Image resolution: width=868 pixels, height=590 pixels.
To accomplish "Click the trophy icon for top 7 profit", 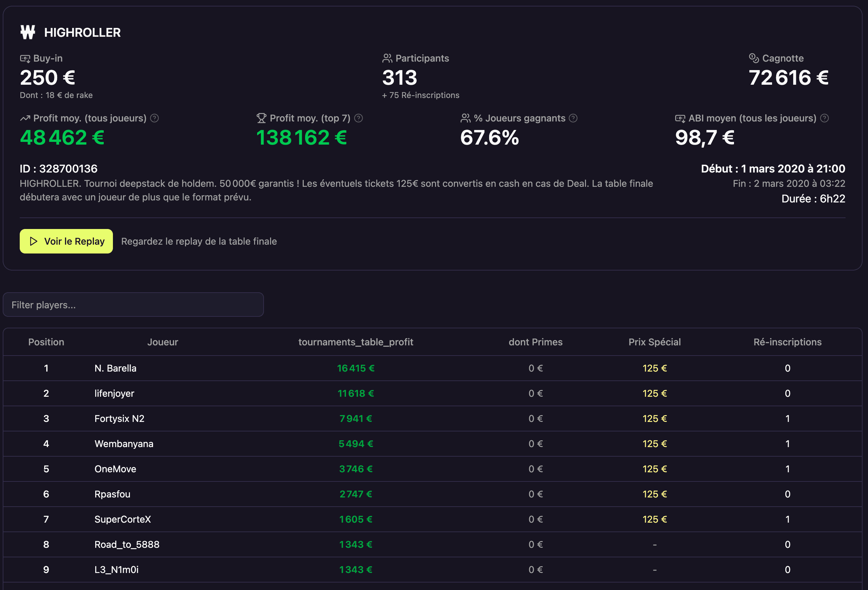I will [x=261, y=118].
